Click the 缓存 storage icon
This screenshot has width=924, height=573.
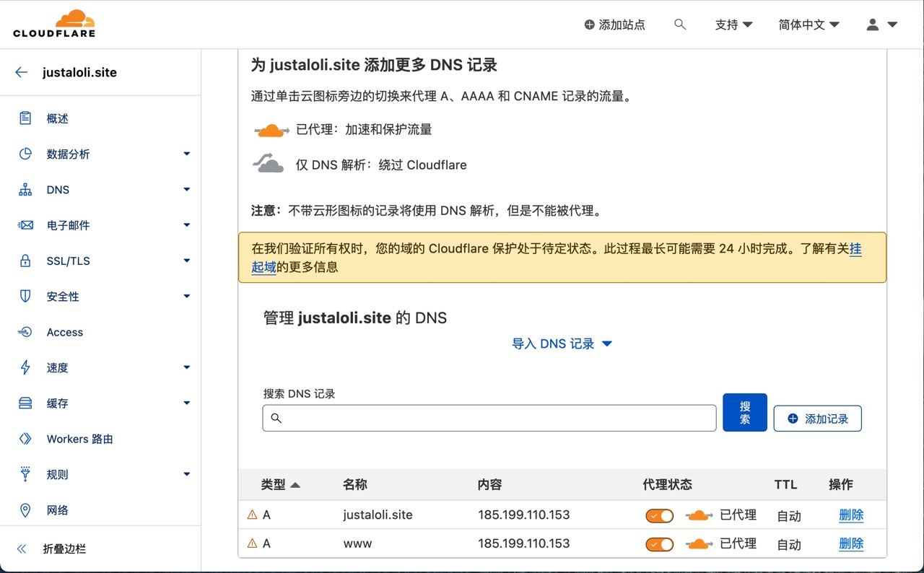(x=25, y=403)
